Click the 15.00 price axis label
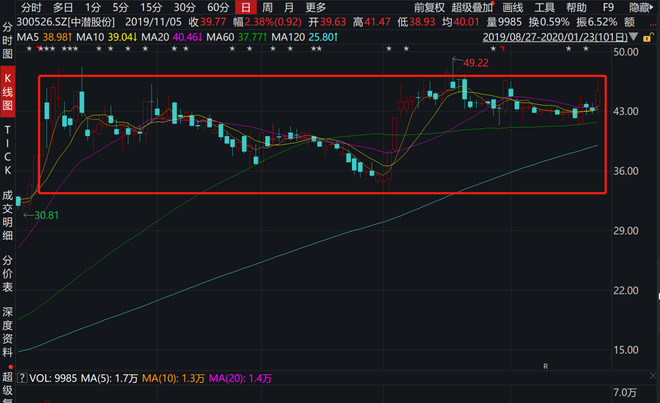This screenshot has width=660, height=403. [x=625, y=350]
